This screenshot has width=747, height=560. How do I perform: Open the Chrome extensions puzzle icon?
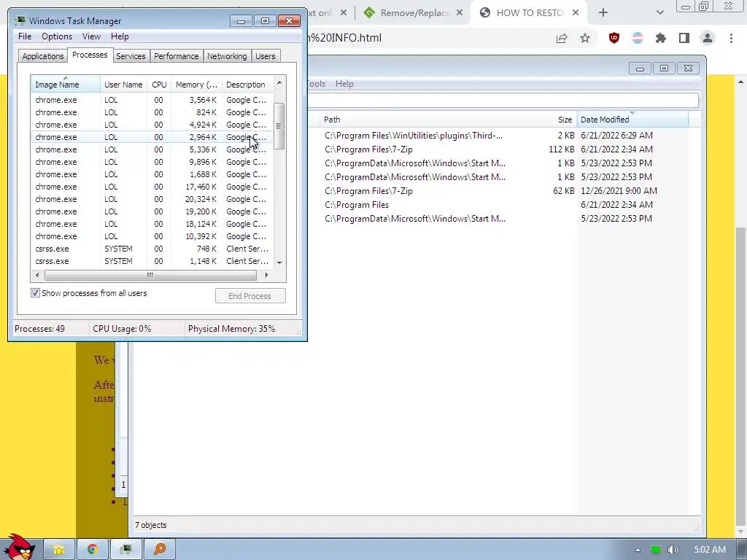click(661, 38)
